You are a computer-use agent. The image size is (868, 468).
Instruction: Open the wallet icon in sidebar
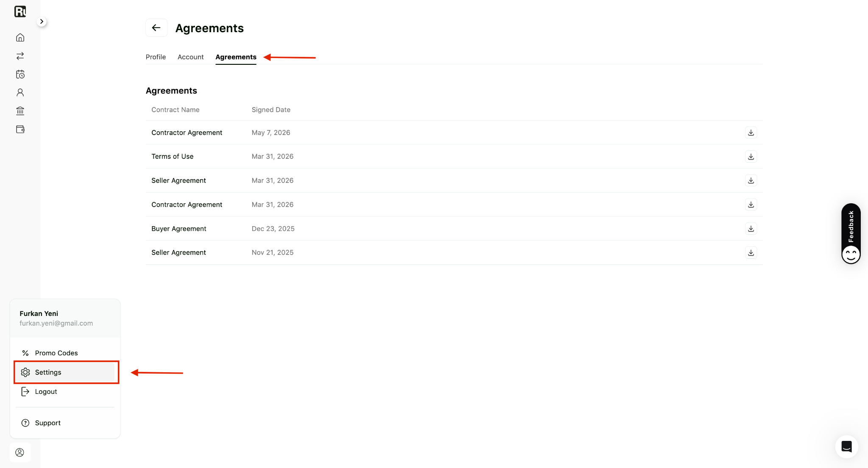click(20, 129)
